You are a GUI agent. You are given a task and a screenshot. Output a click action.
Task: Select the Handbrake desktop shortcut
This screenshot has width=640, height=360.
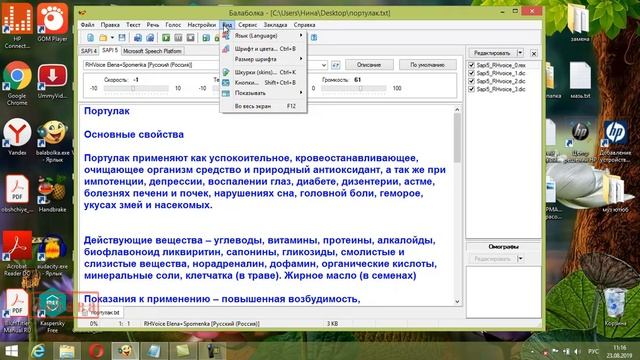pos(52,194)
